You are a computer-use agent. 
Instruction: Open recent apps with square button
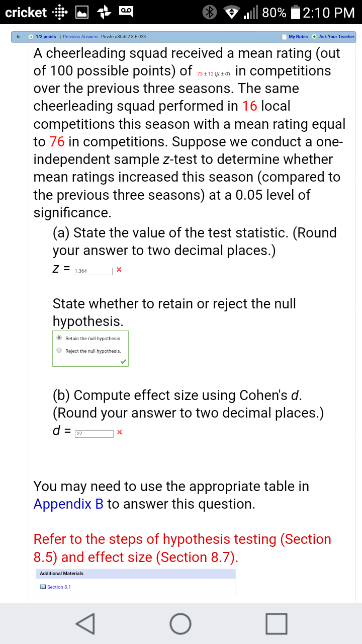pyautogui.click(x=277, y=624)
